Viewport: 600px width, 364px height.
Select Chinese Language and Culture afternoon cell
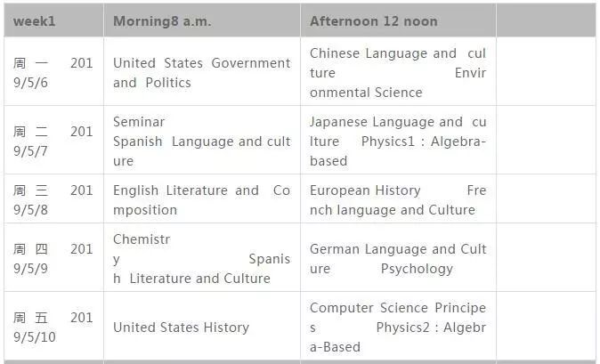coord(398,71)
